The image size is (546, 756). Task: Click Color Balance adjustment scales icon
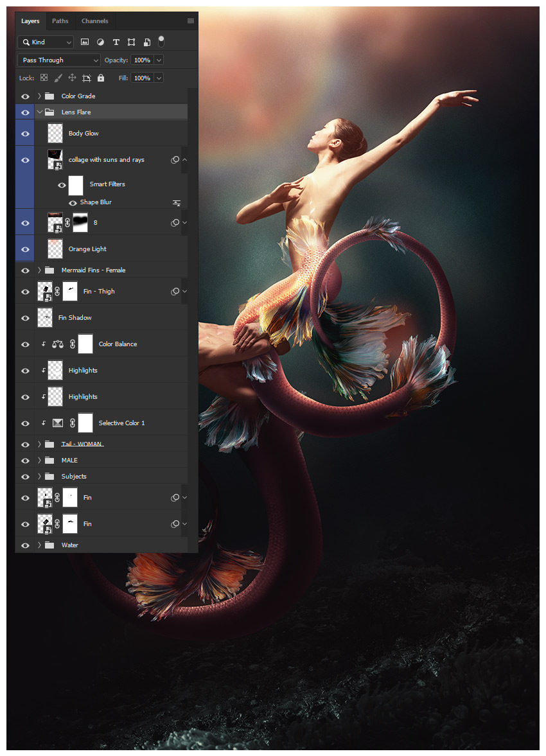pyautogui.click(x=57, y=344)
